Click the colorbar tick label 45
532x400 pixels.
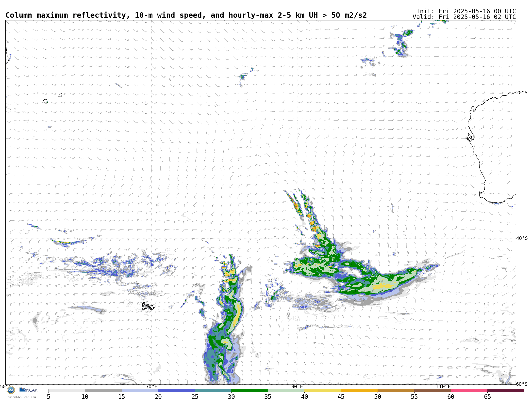[341, 397]
